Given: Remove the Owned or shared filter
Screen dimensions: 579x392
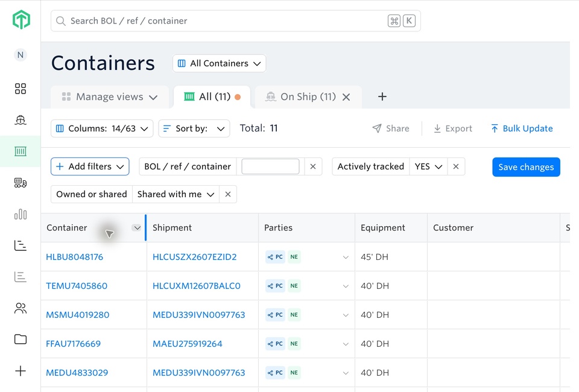Looking at the screenshot, I should coord(228,194).
